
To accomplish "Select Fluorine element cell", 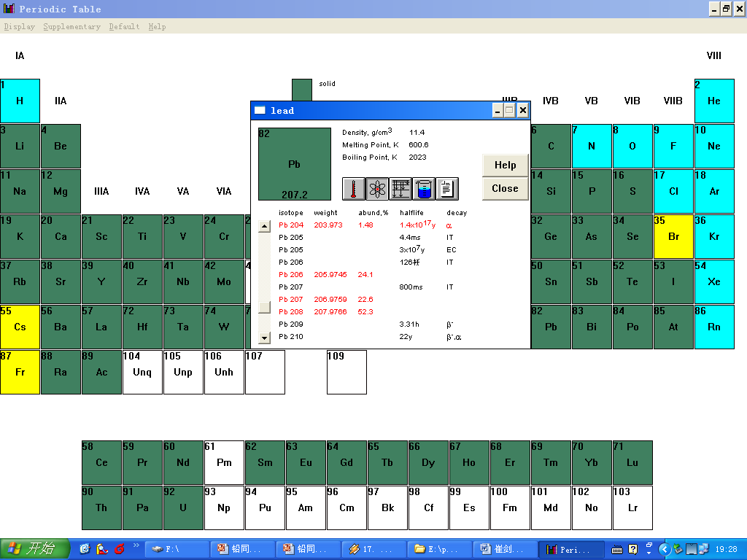I will point(673,146).
